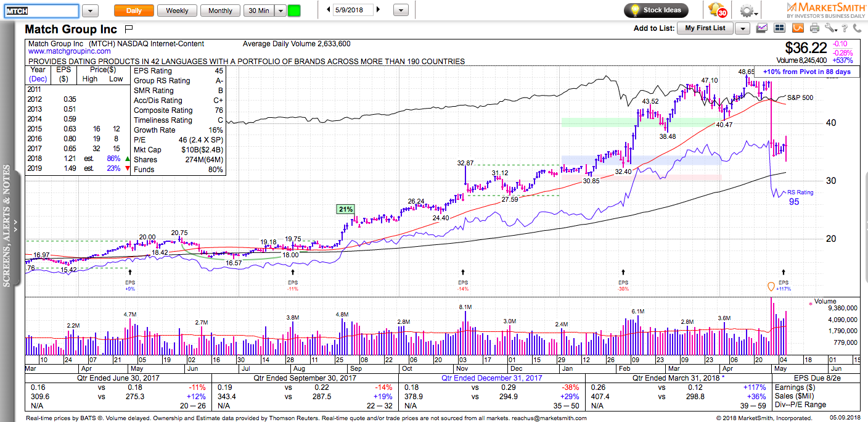Expand the Add to List dropdown arrow
The image size is (868, 422).
(x=742, y=28)
